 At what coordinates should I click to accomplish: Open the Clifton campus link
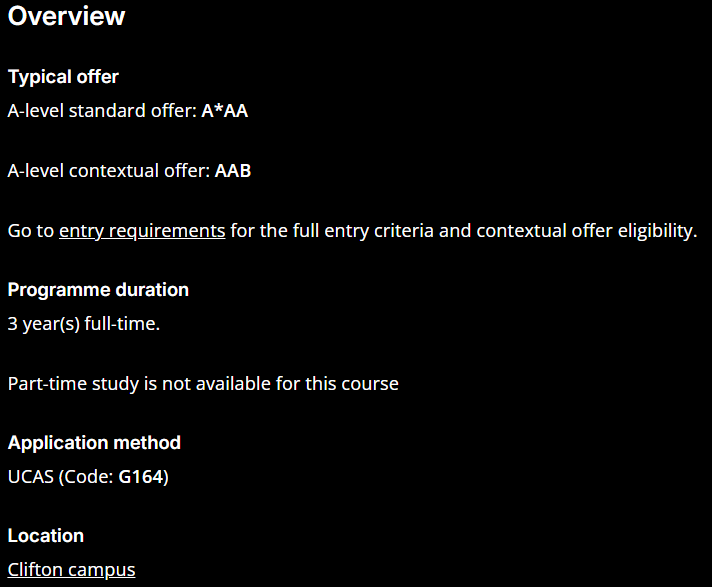(x=71, y=570)
